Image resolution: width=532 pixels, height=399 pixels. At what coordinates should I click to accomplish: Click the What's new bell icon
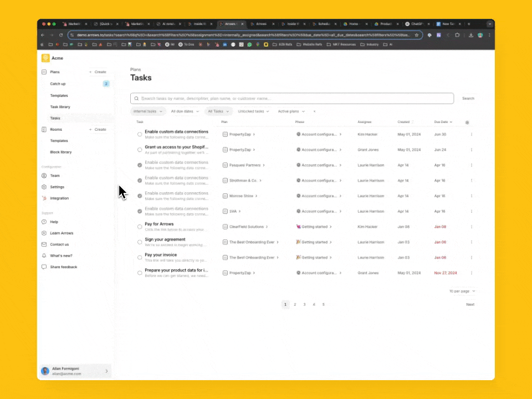(44, 255)
